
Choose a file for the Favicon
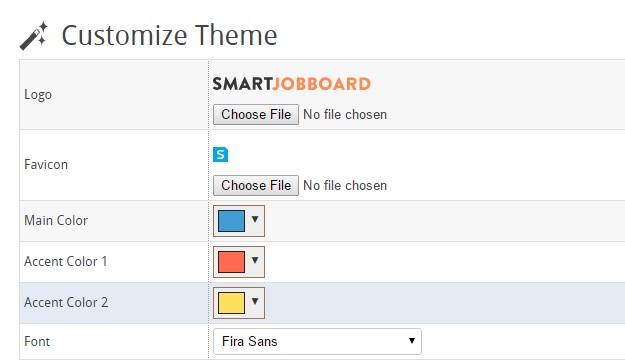pos(256,186)
